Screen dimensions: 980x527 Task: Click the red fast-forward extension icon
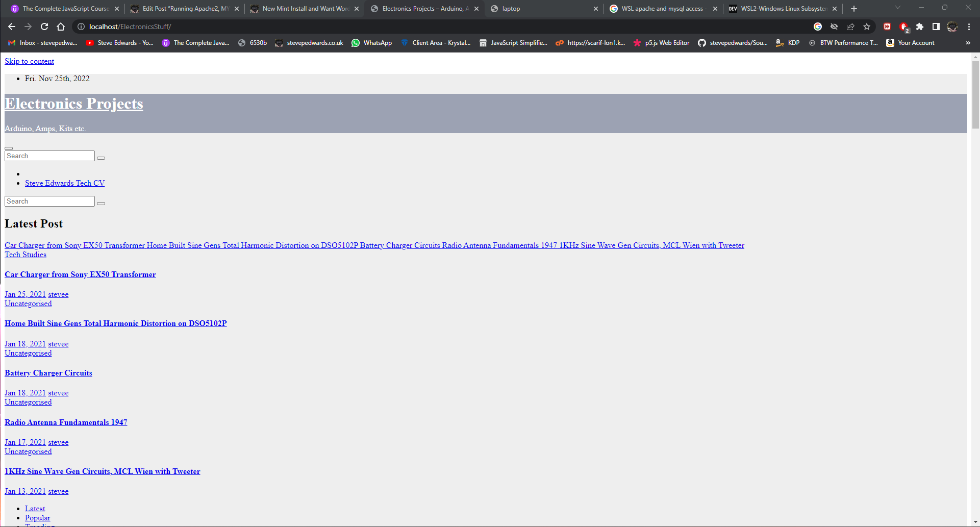pos(887,27)
